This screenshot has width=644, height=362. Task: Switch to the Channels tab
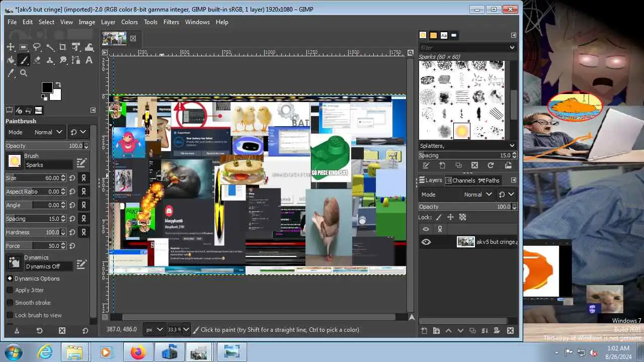pyautogui.click(x=460, y=180)
